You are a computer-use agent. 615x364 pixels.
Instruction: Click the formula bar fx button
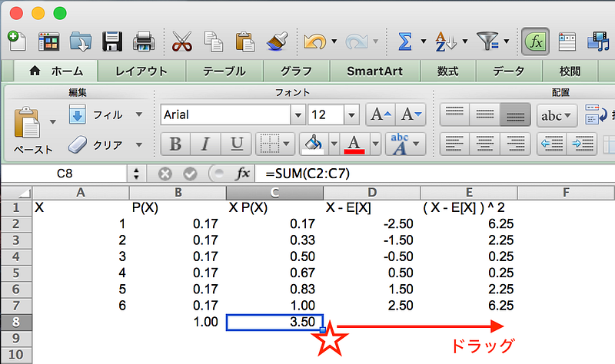[242, 174]
